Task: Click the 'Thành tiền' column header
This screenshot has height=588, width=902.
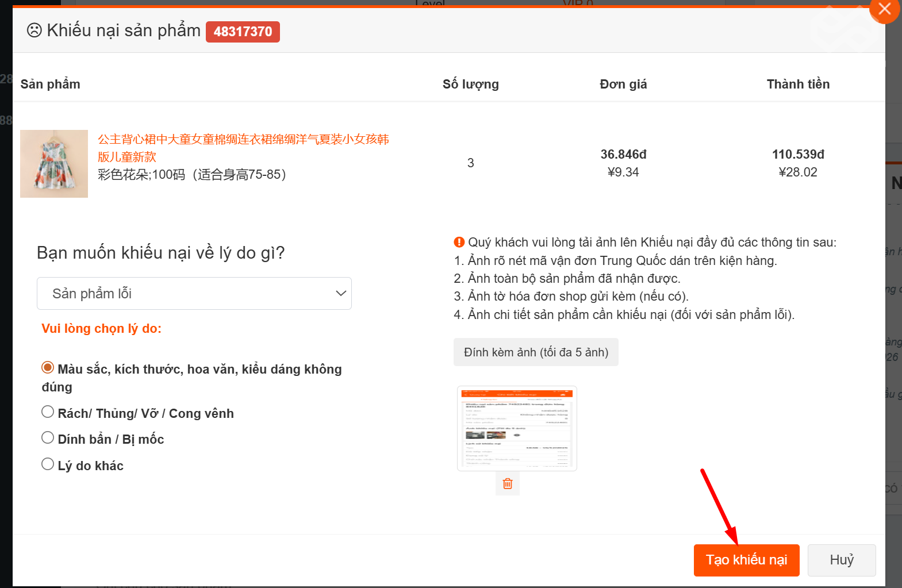Action: (x=797, y=84)
